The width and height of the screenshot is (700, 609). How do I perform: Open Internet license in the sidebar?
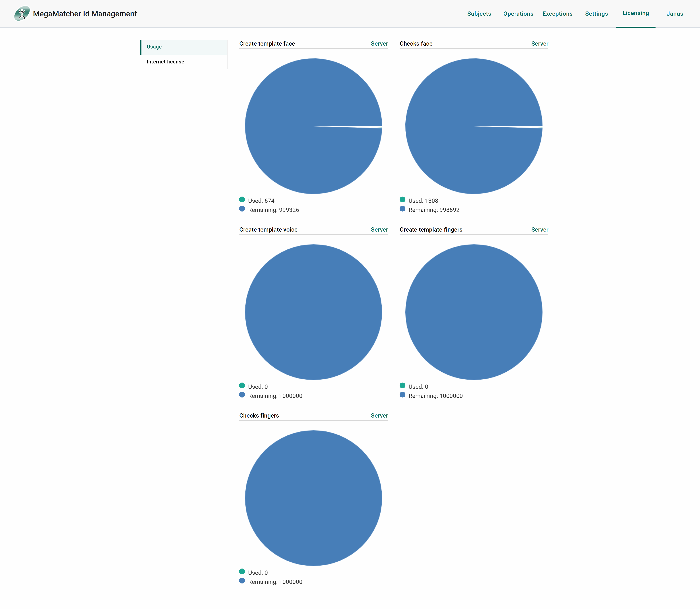pos(184,62)
